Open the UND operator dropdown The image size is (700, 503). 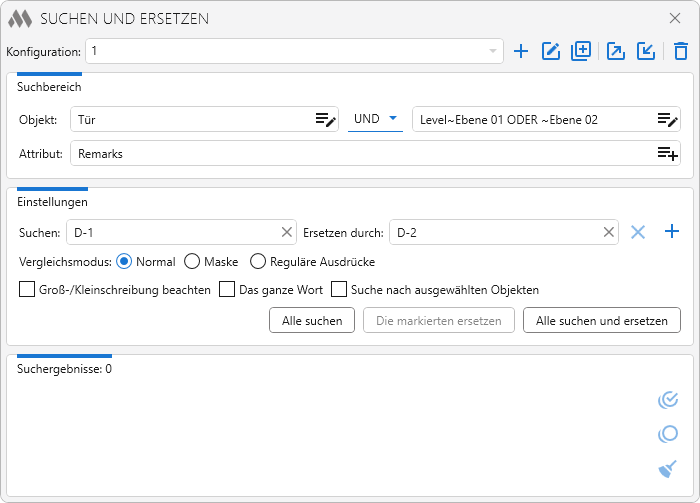(375, 119)
